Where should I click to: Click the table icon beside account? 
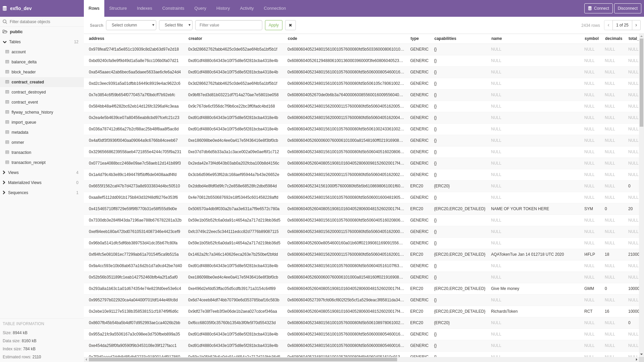pos(7,52)
